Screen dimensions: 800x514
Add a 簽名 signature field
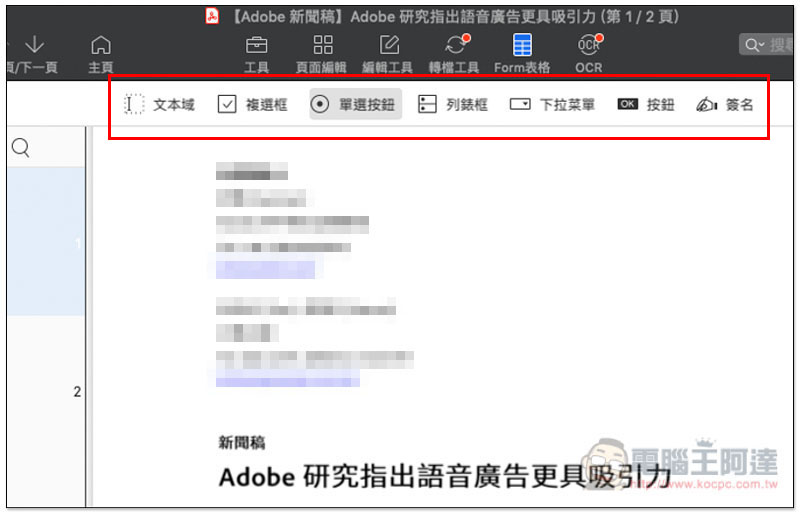725,105
